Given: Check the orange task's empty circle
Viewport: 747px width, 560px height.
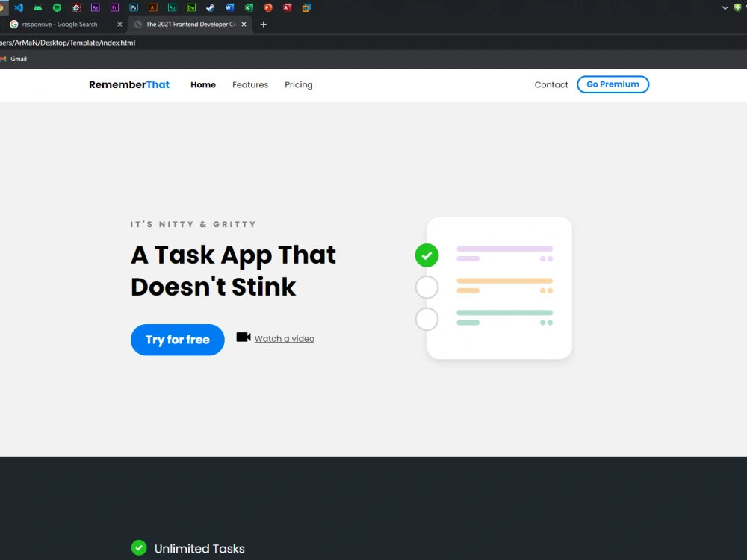Looking at the screenshot, I should click(x=427, y=287).
